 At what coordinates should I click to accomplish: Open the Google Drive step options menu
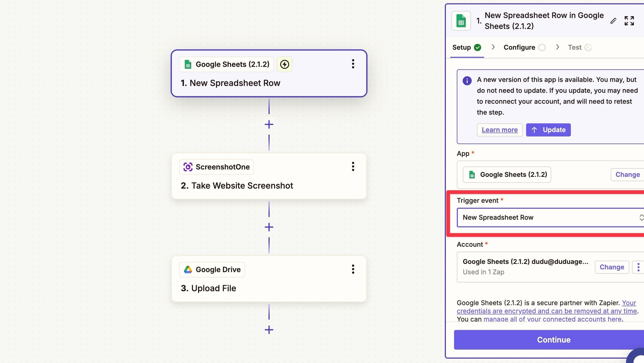pyautogui.click(x=353, y=269)
